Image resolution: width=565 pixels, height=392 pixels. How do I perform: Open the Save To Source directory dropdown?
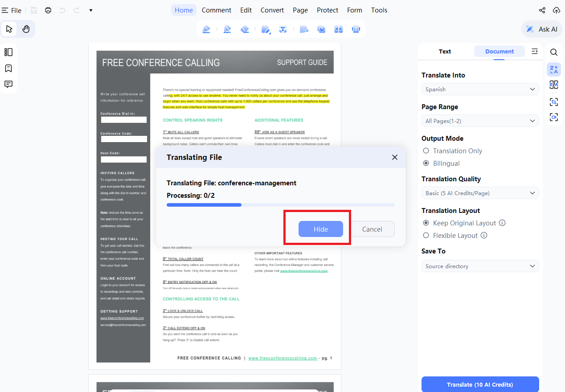coord(480,266)
